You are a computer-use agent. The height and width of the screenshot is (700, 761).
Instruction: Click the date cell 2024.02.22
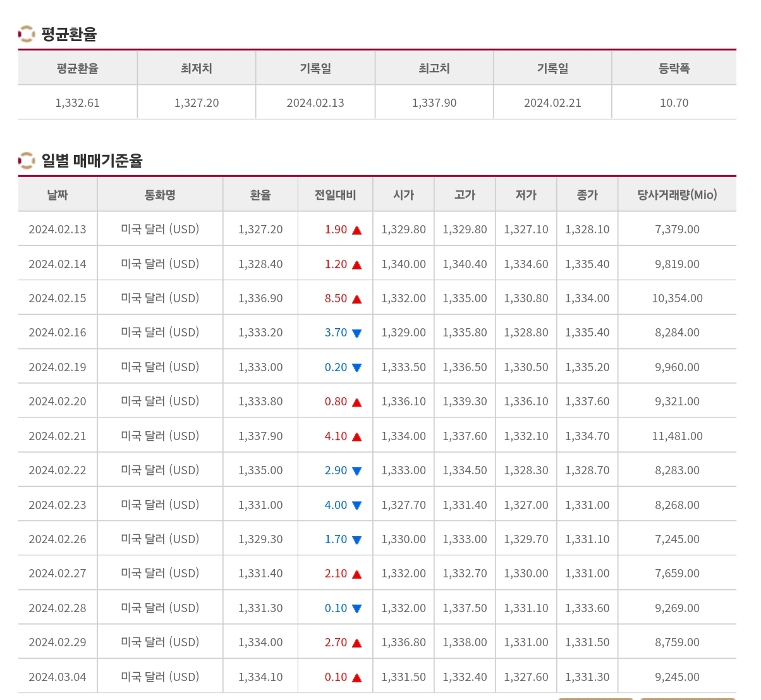coord(58,470)
